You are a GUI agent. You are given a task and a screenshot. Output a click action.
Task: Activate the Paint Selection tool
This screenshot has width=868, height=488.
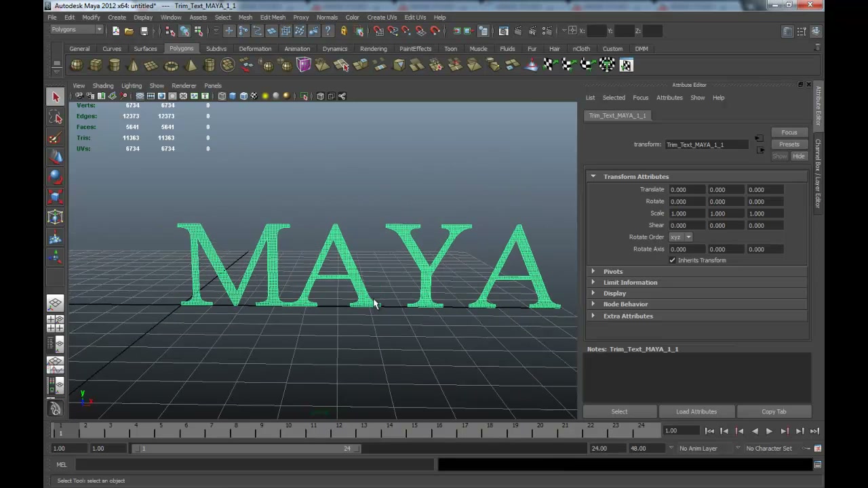tap(56, 138)
